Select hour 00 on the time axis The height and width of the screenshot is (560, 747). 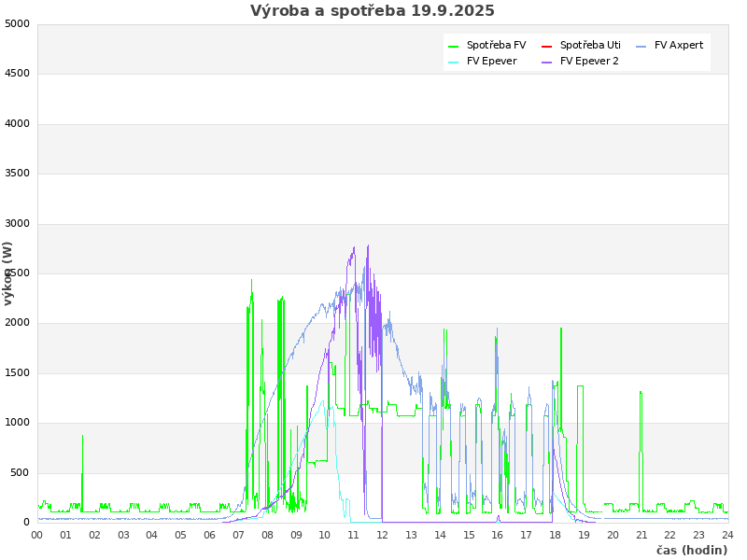(x=37, y=535)
